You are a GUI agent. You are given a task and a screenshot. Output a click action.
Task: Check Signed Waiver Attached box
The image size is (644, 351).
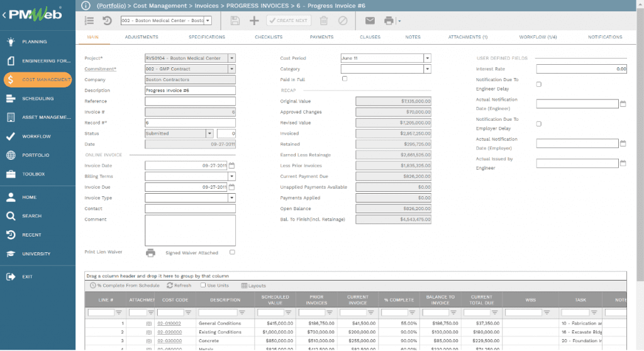[232, 252]
